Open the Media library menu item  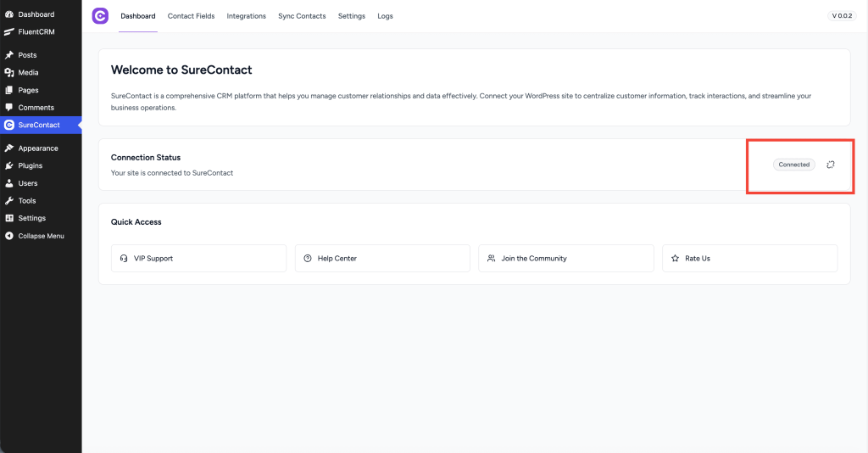point(28,73)
